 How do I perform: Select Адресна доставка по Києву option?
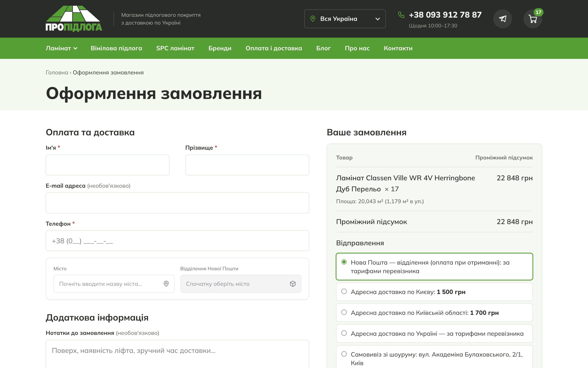click(434, 292)
